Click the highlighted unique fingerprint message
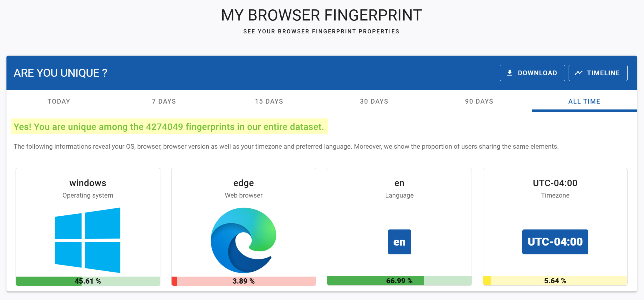The image size is (644, 300). 169,127
